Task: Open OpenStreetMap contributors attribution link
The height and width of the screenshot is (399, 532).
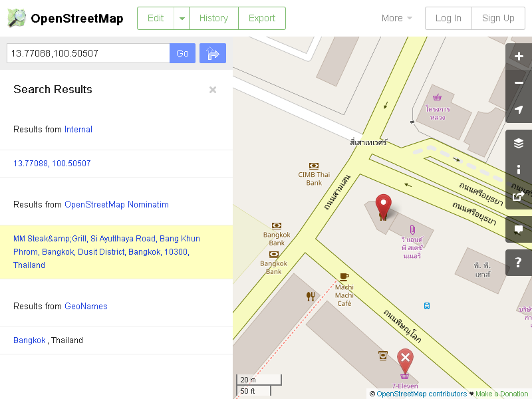Action: [422, 394]
